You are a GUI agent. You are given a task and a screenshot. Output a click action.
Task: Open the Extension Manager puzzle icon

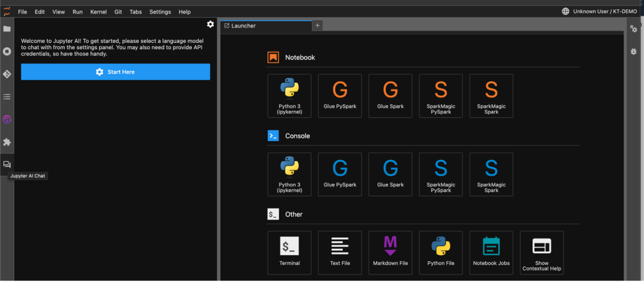pos(7,142)
